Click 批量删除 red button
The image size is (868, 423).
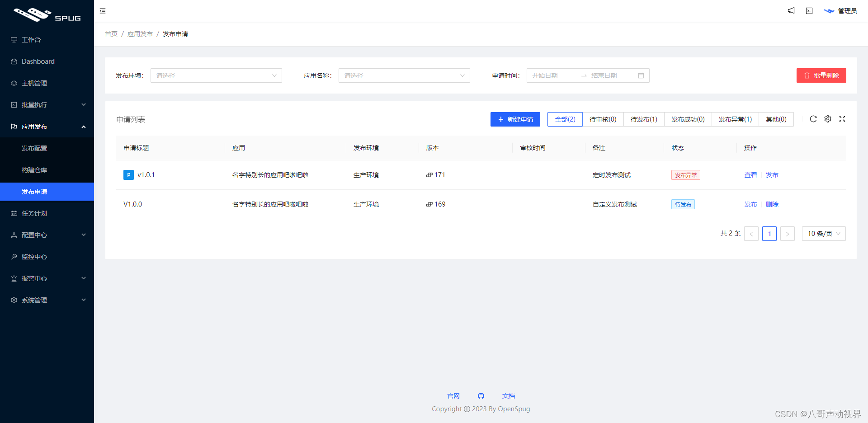click(821, 75)
